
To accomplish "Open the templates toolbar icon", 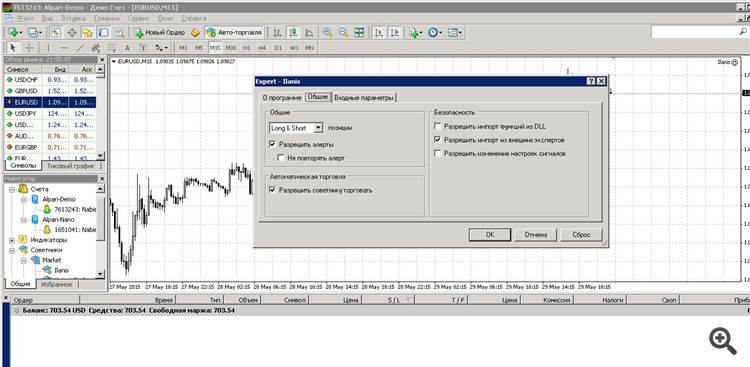I will click(454, 33).
